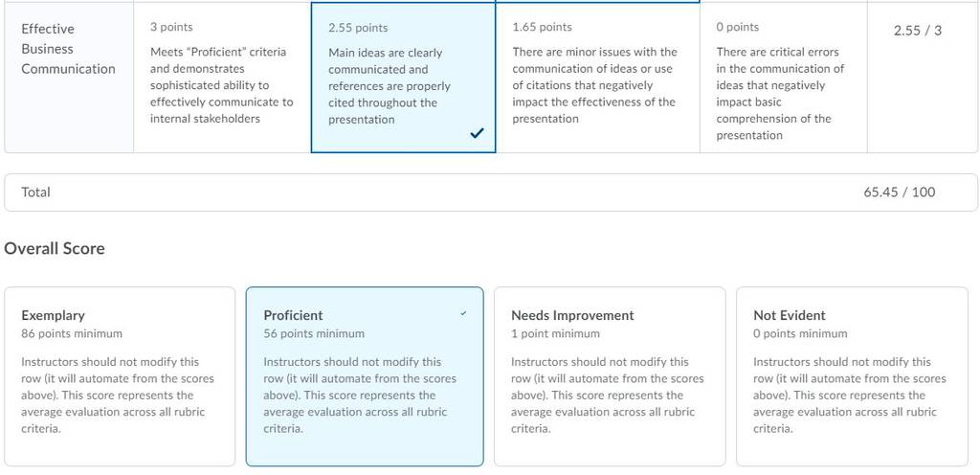Select the 3 points level cell

[x=222, y=77]
